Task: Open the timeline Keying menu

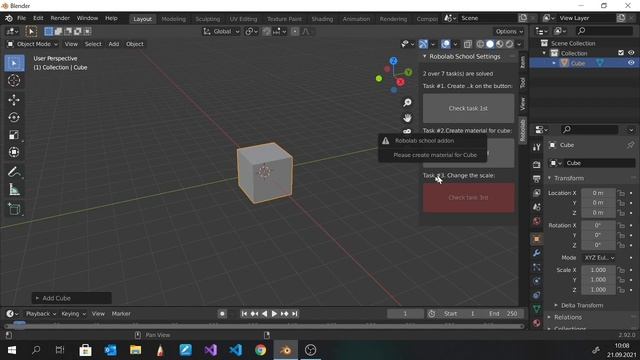Action: 73,314
